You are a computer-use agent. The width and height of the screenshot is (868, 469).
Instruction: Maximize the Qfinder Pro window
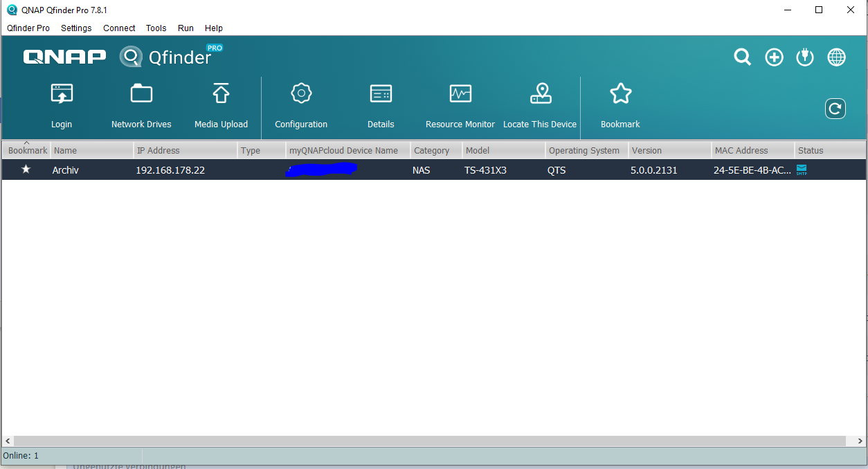tap(820, 10)
